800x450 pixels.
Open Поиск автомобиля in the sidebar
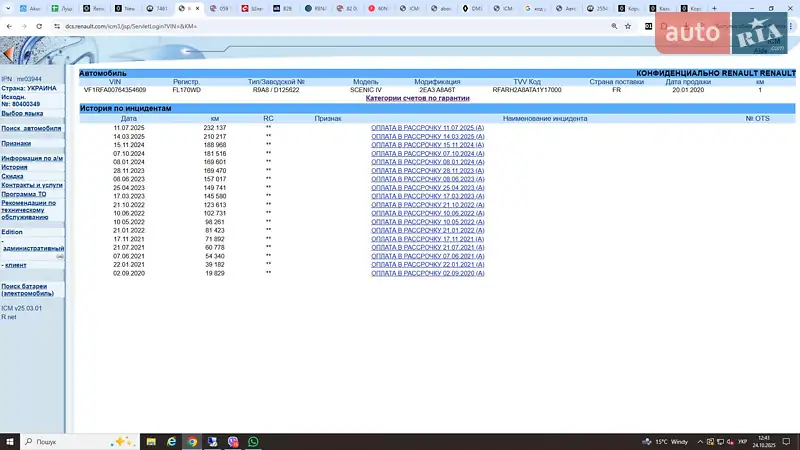pos(31,128)
